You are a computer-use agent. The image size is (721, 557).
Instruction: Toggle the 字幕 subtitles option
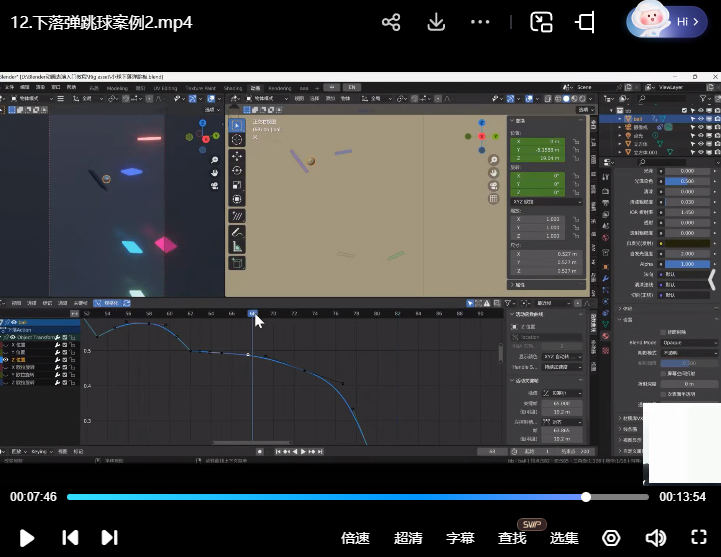461,538
